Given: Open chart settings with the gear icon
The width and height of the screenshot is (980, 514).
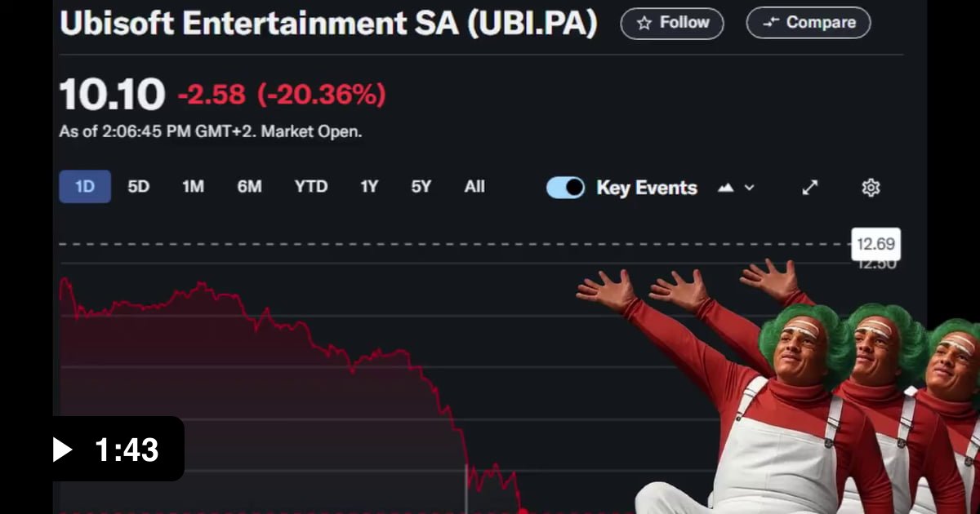Looking at the screenshot, I should (871, 187).
